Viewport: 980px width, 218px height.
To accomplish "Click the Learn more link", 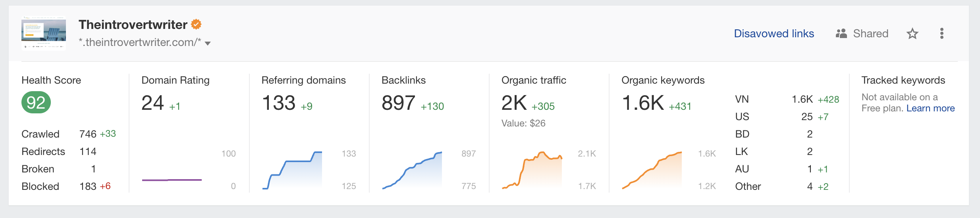I will tap(930, 108).
